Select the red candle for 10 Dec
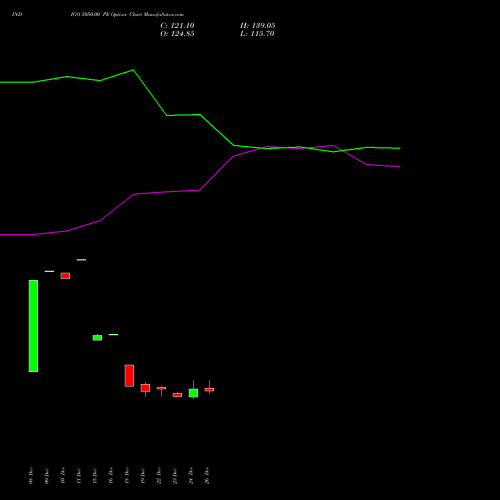 click(x=65, y=276)
